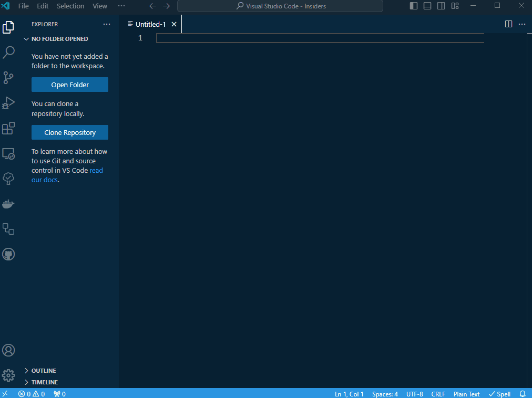Go to line via Ln 1, Col 1
The width and height of the screenshot is (532, 398).
click(349, 394)
